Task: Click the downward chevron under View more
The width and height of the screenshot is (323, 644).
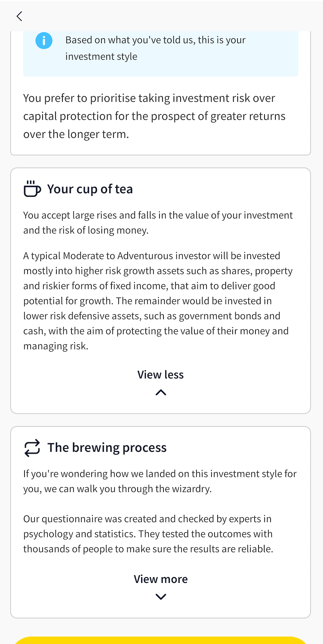Action: [161, 597]
